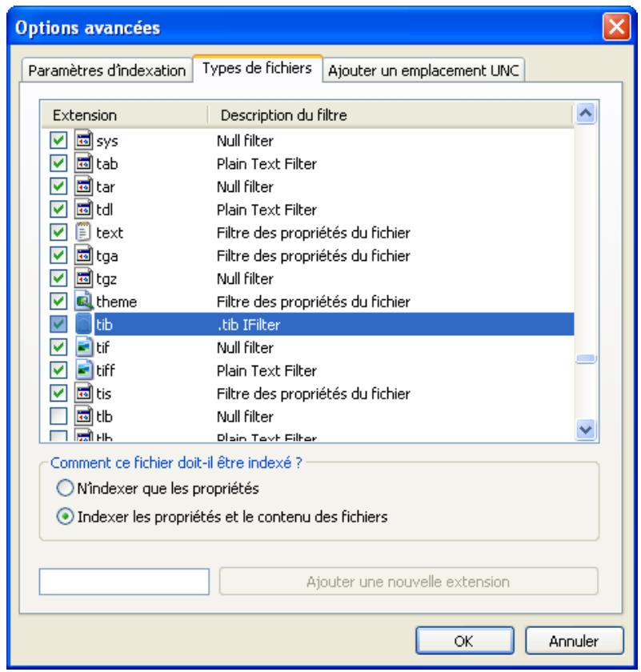Image resolution: width=641 pixels, height=672 pixels.
Task: Click the tib extension icon
Action: click(x=83, y=324)
